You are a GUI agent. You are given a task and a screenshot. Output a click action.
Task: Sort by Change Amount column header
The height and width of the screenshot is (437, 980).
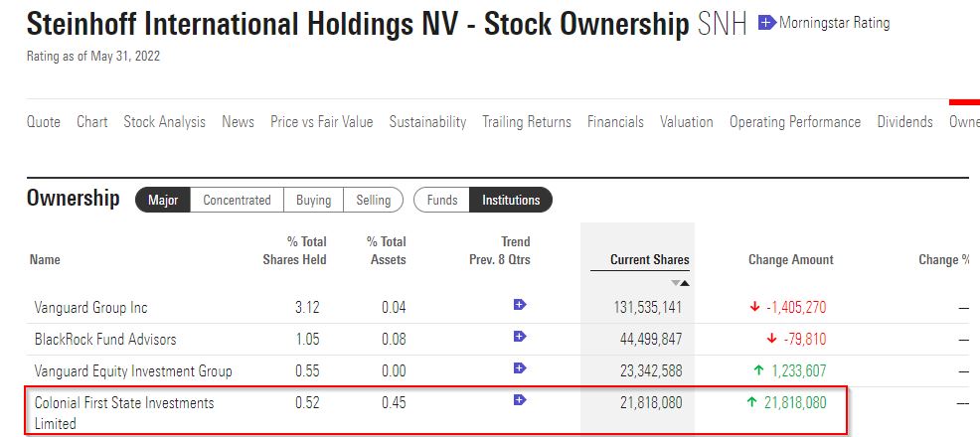tap(790, 260)
